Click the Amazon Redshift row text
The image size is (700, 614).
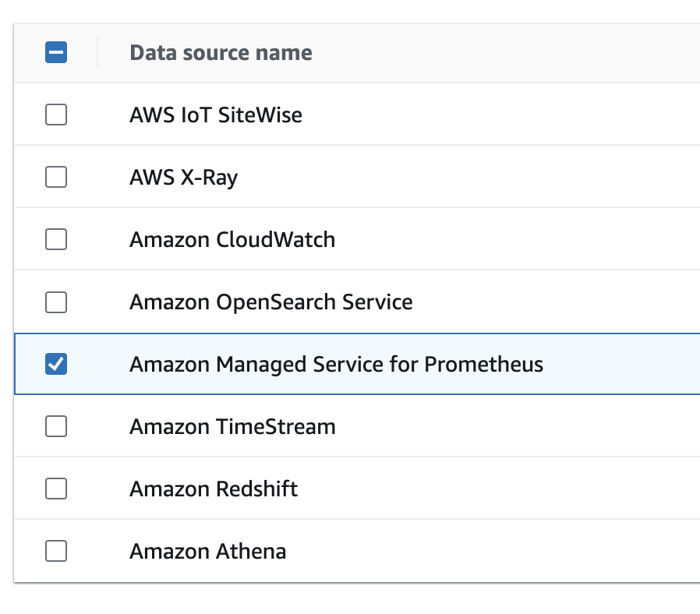pyautogui.click(x=214, y=489)
